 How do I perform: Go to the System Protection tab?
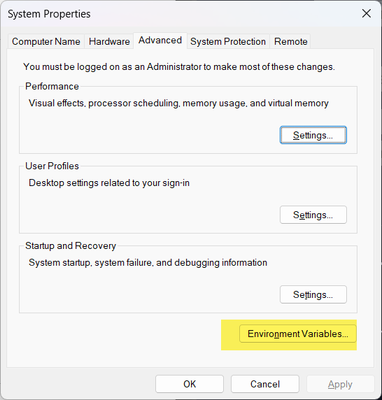pos(228,42)
